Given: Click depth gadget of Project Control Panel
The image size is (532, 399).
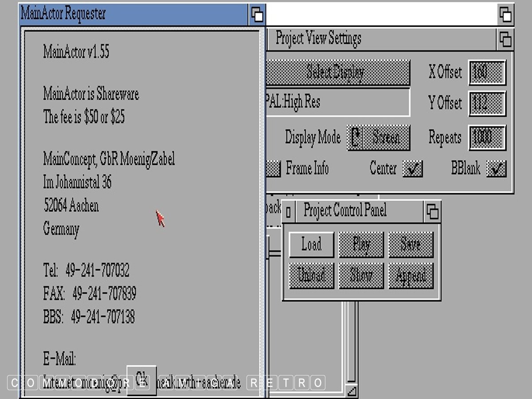Looking at the screenshot, I should [432, 212].
